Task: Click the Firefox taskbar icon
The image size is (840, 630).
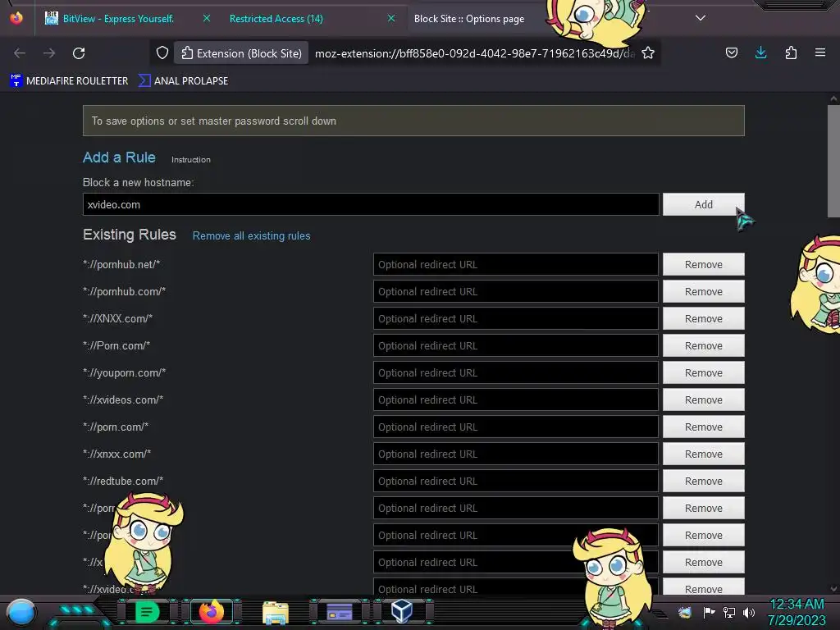Action: (x=212, y=611)
